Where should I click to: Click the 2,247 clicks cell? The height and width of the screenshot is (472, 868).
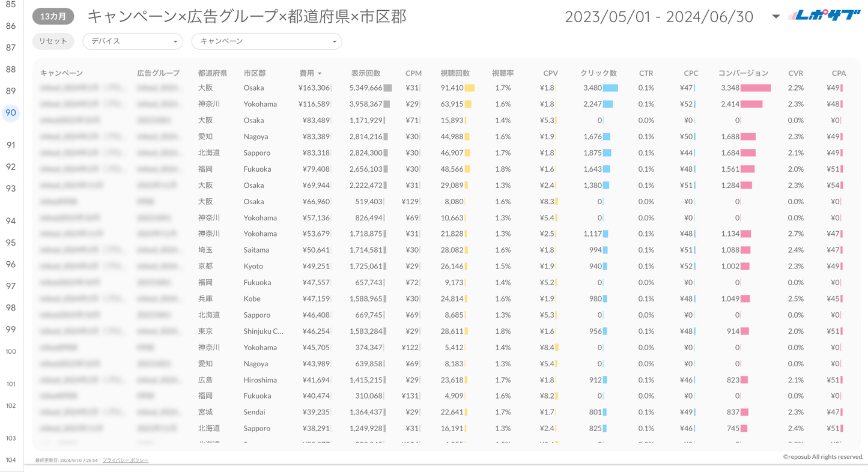click(x=592, y=104)
